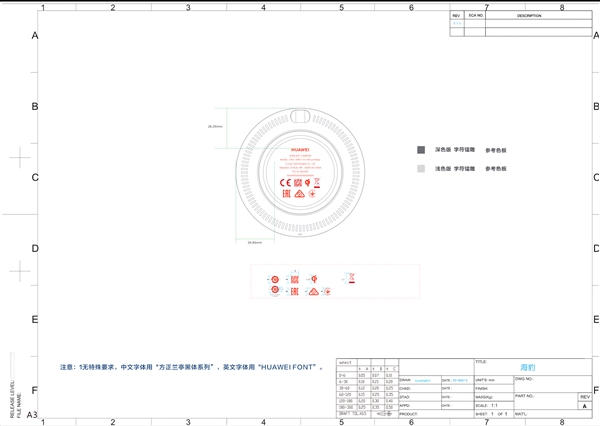The width and height of the screenshot is (600, 426).
Task: Click the isolated wheelie bin symbol in the detail strip
Action: [350, 276]
